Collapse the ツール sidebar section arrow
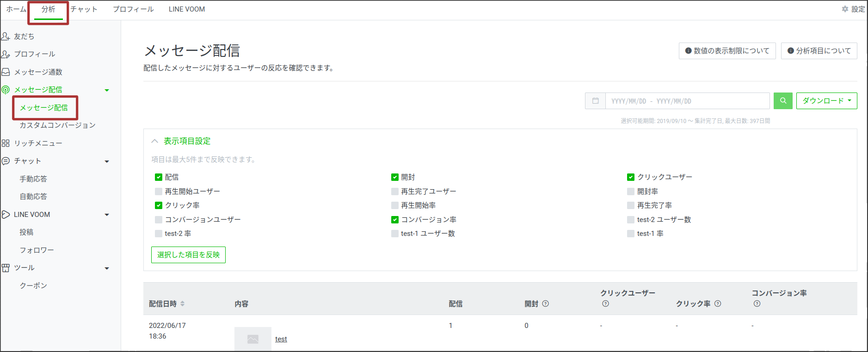 point(107,268)
